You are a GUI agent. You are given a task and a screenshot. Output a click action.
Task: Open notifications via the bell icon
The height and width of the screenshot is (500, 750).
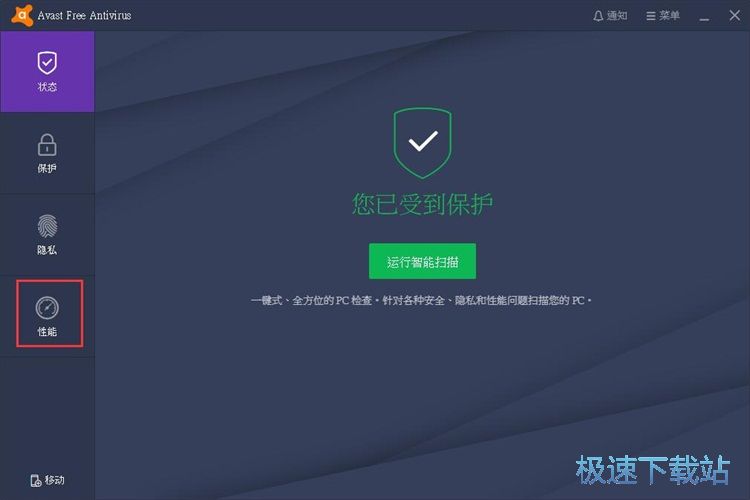(598, 16)
